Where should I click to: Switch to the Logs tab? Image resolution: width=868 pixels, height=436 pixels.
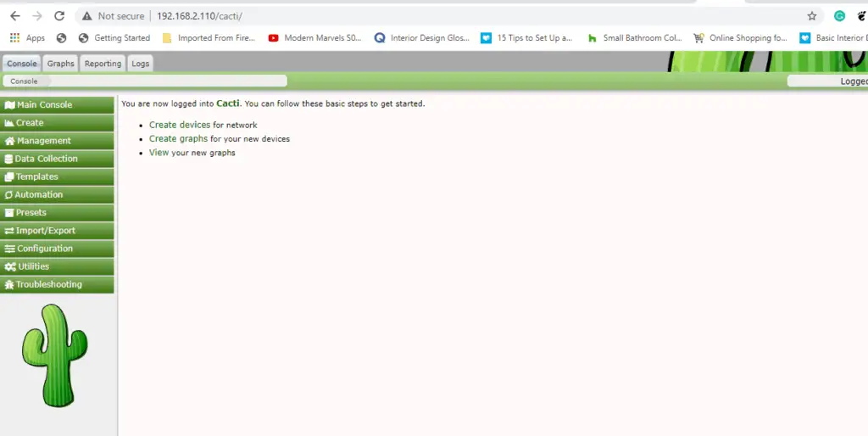[140, 63]
